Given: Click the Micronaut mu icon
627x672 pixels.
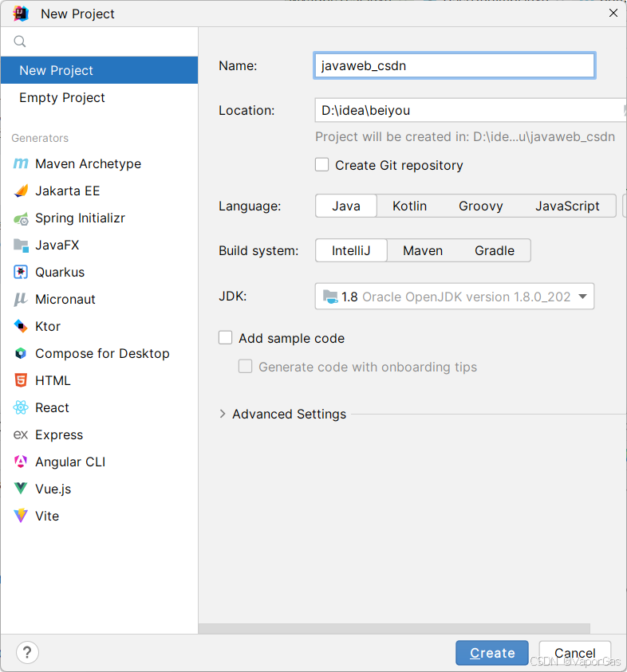Looking at the screenshot, I should [x=21, y=299].
